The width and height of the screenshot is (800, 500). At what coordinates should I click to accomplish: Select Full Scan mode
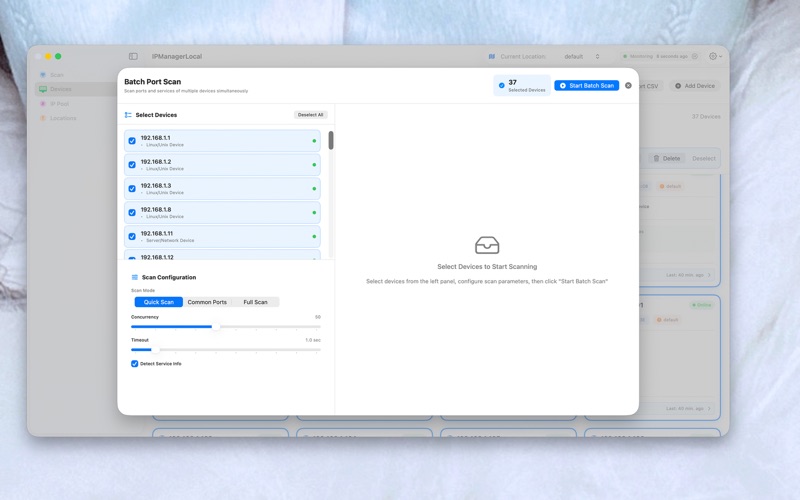point(255,302)
